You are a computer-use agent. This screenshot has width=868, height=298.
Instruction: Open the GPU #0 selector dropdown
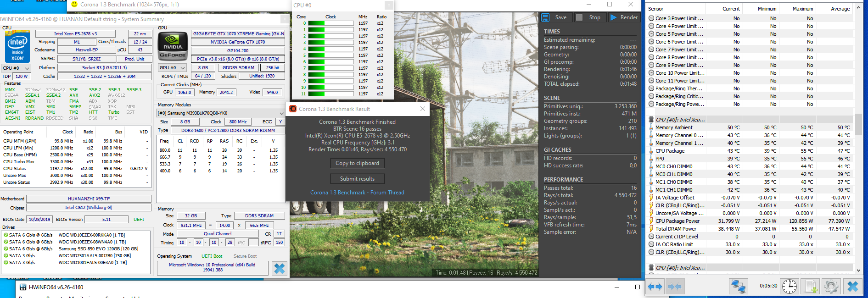[173, 68]
